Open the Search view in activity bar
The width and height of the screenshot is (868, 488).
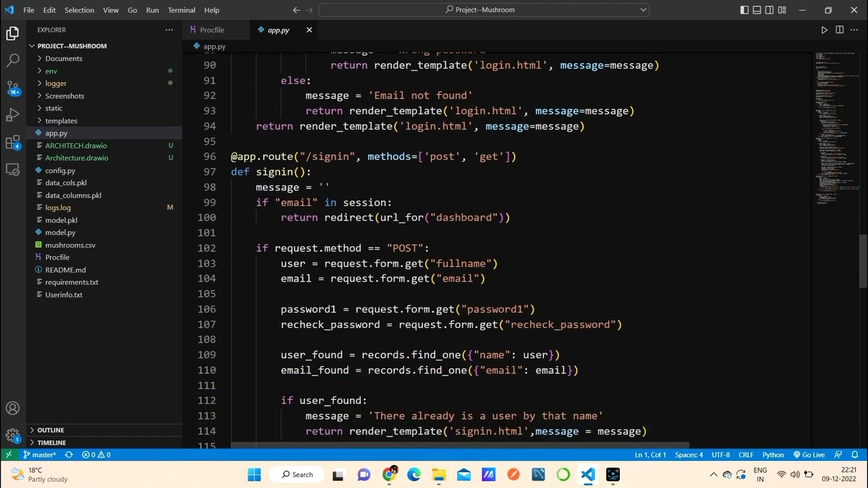pos(13,60)
